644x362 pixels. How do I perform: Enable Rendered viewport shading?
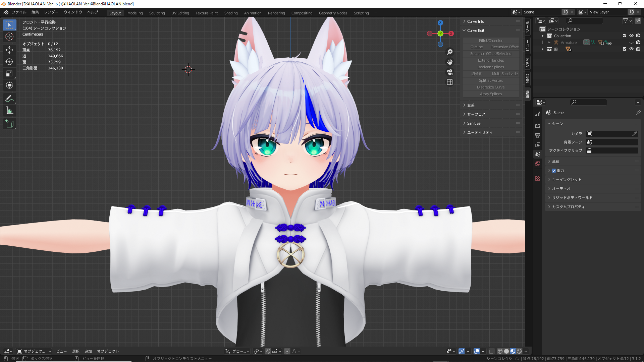pos(519,351)
